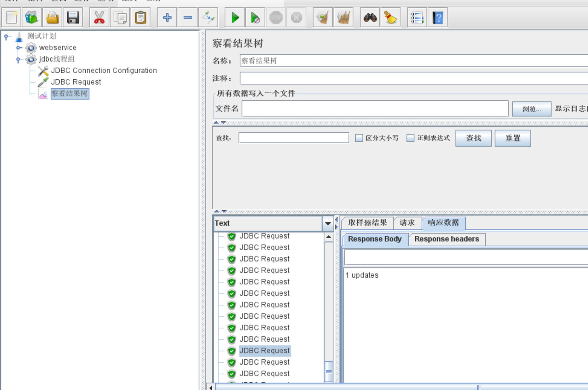This screenshot has width=588, height=390.
Task: Click into the 名称 input field
Action: (414, 61)
